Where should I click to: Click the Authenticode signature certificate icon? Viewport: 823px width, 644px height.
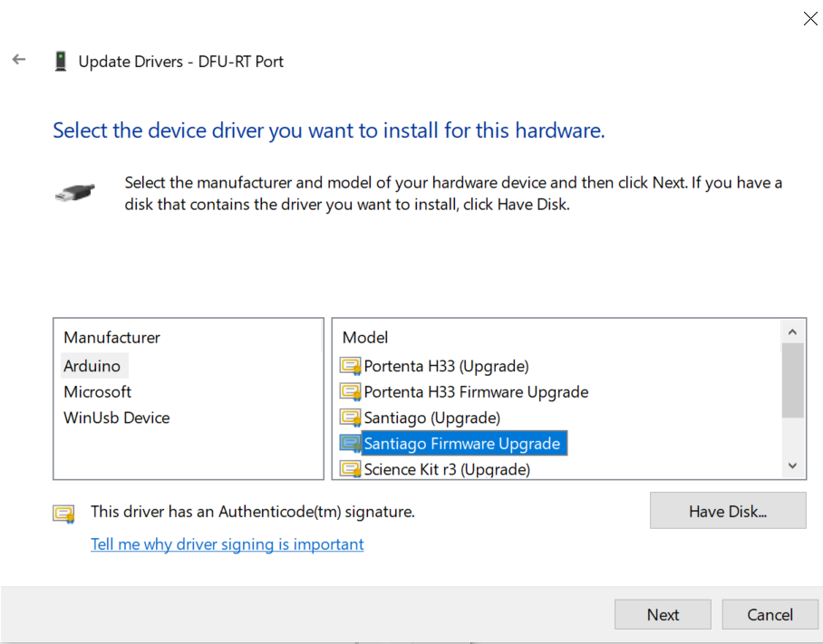click(x=63, y=514)
